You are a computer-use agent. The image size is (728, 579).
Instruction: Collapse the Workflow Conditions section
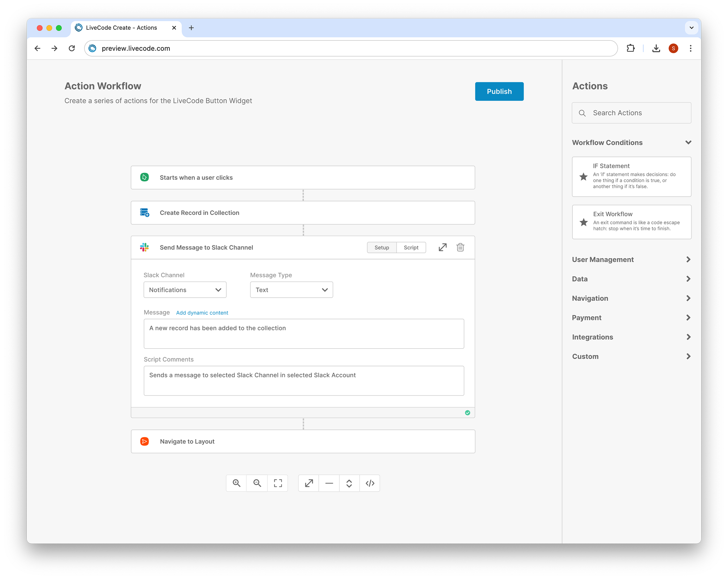688,142
